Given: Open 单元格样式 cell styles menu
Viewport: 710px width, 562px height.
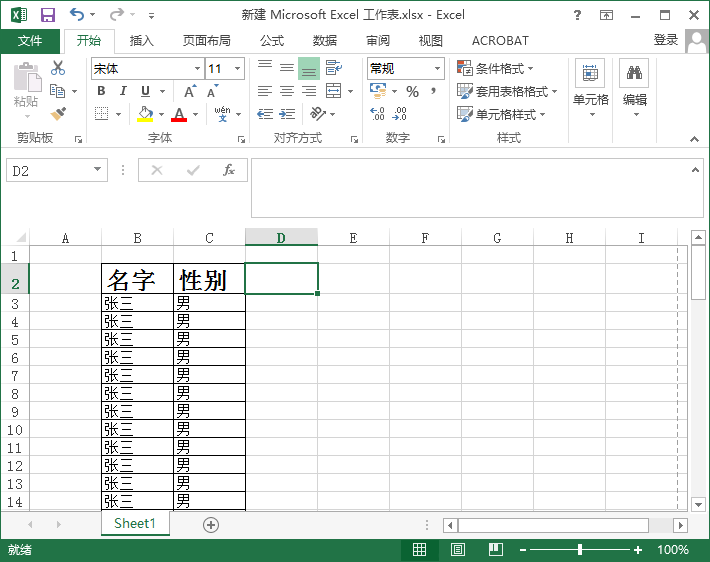Looking at the screenshot, I should 501,114.
